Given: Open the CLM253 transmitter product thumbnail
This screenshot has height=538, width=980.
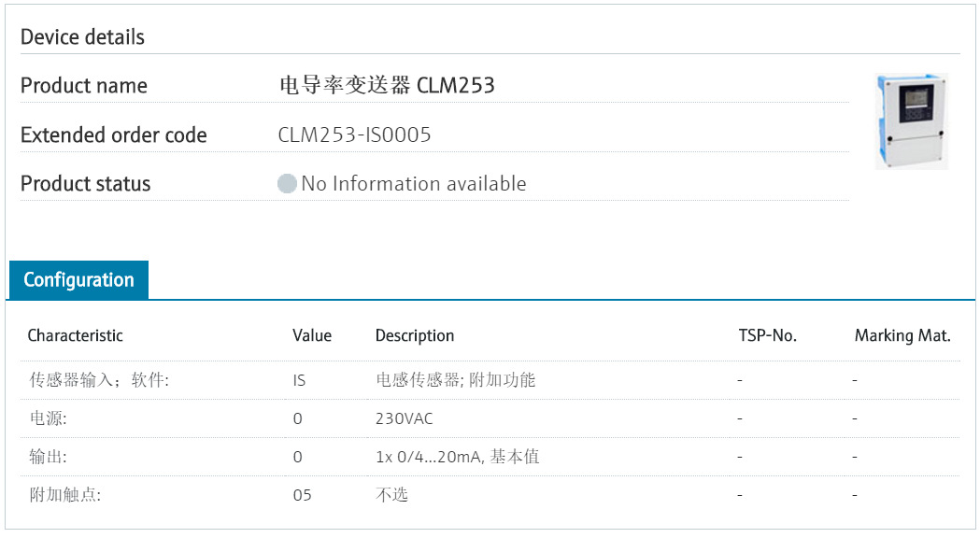Looking at the screenshot, I should [x=912, y=121].
